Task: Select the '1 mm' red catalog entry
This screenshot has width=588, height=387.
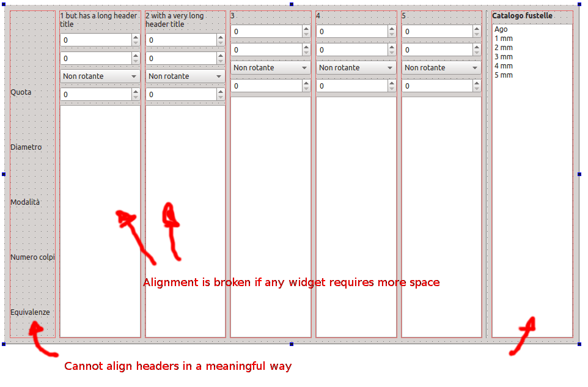Action: pyautogui.click(x=503, y=38)
